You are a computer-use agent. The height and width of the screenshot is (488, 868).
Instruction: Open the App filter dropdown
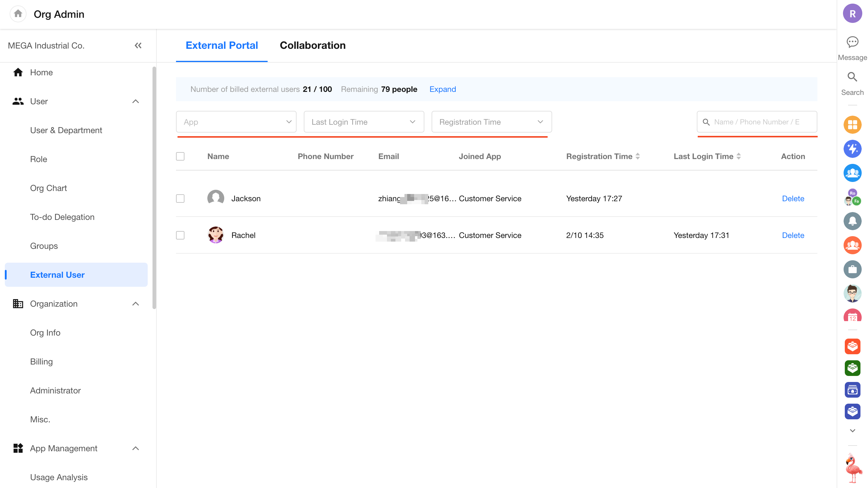236,122
